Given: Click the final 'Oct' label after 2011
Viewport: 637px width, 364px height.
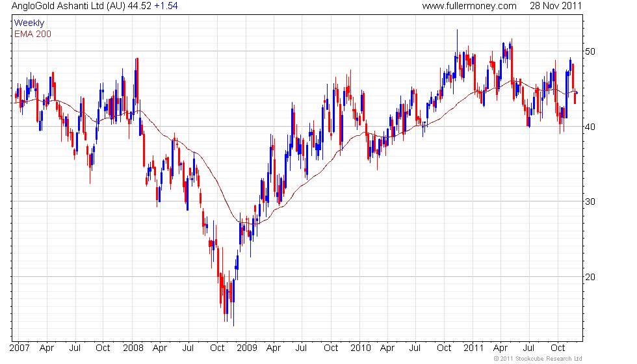Looking at the screenshot, I should [x=558, y=348].
